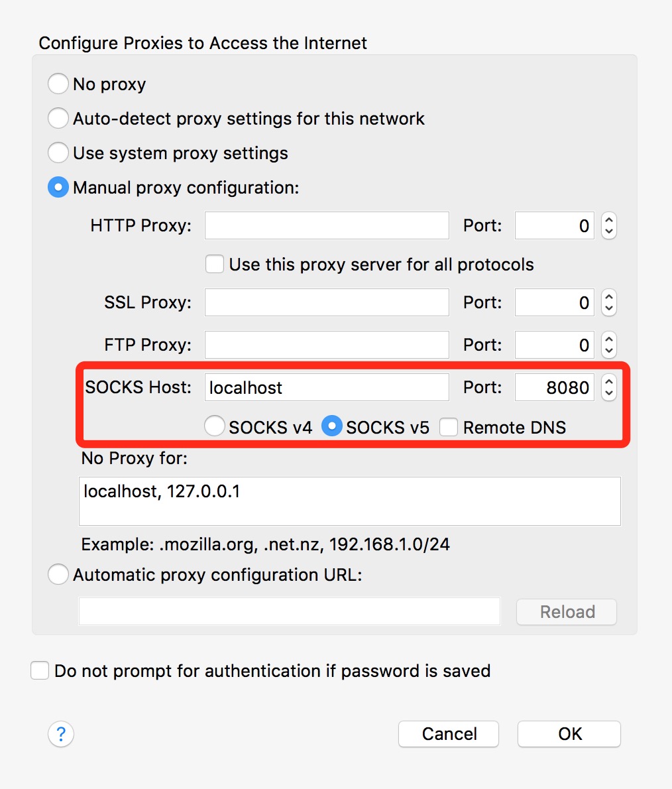This screenshot has height=789, width=672.
Task: Click the SOCKS port stepper arrows
Action: tap(609, 387)
